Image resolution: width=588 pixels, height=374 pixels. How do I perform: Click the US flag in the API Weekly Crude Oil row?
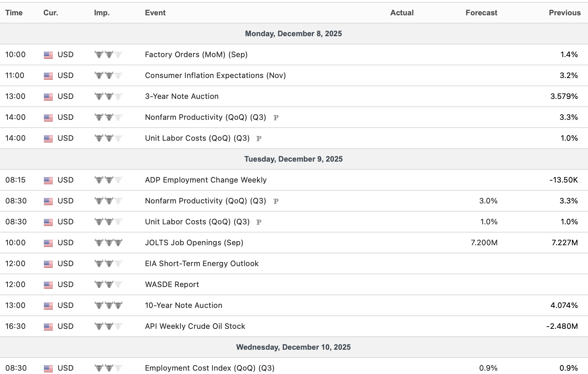(x=48, y=327)
